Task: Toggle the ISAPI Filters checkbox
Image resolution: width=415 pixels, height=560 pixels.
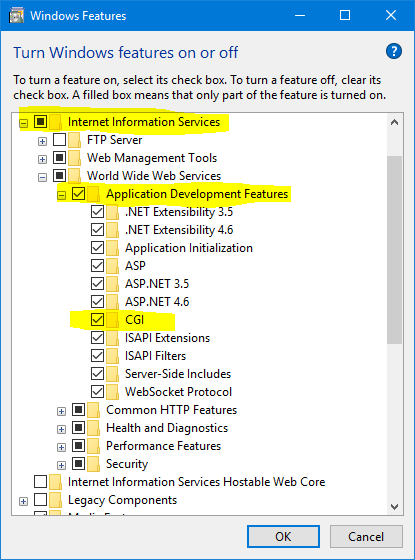Action: pos(98,355)
